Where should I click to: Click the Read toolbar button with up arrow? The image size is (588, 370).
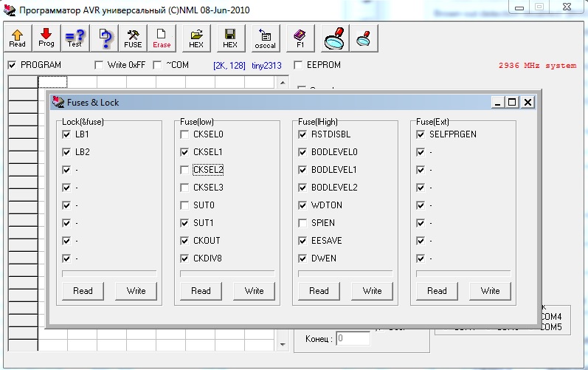coord(18,38)
